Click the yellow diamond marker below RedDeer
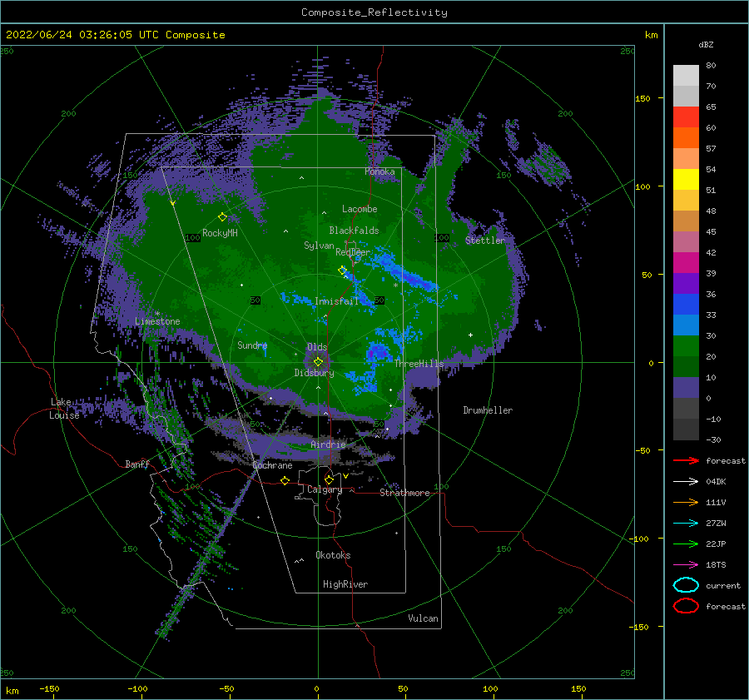749x700 pixels. 342,271
